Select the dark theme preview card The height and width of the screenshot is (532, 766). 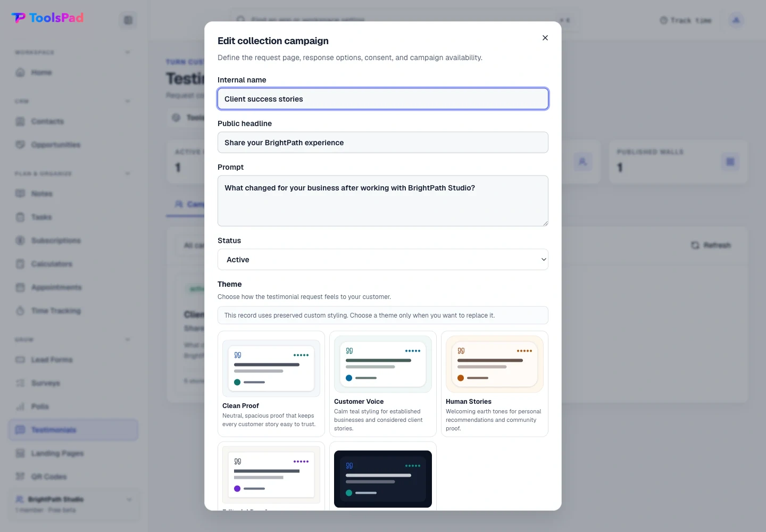tap(383, 476)
